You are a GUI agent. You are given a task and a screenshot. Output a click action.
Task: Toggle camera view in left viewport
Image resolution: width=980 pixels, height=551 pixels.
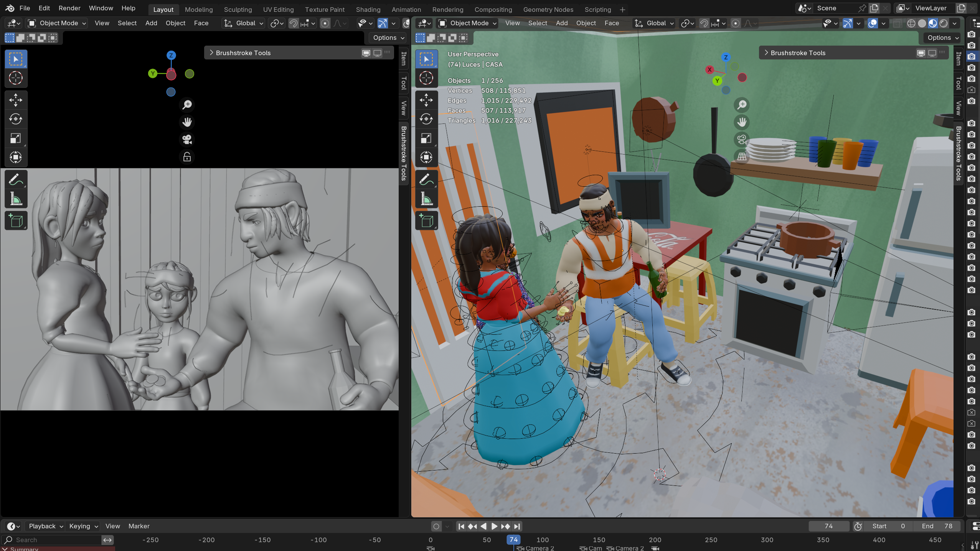point(187,140)
